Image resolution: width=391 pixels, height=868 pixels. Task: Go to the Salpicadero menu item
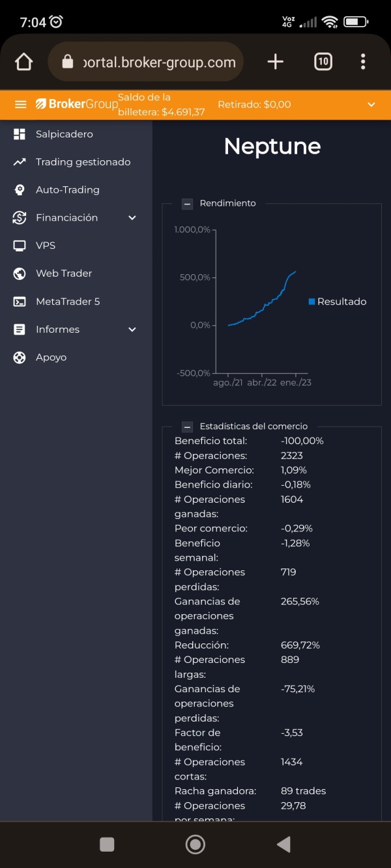65,134
